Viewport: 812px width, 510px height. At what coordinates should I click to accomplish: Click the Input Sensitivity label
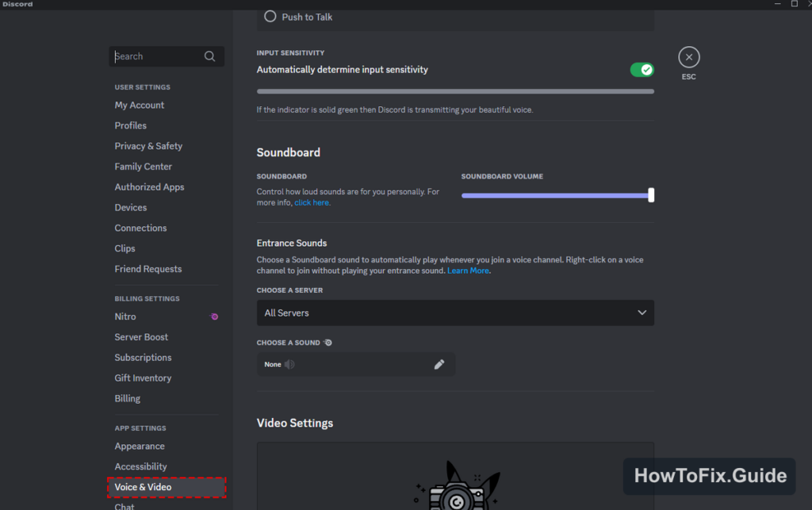tap(290, 53)
